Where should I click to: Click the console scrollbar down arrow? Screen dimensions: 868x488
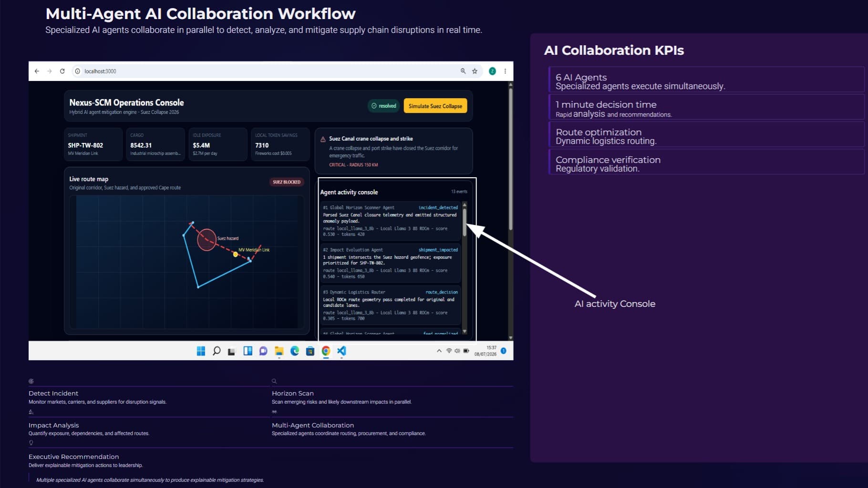point(465,331)
